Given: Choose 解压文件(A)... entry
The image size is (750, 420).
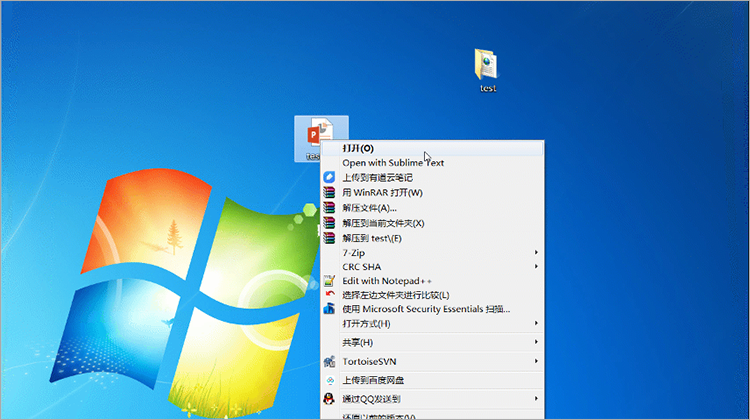Looking at the screenshot, I should 432,208.
